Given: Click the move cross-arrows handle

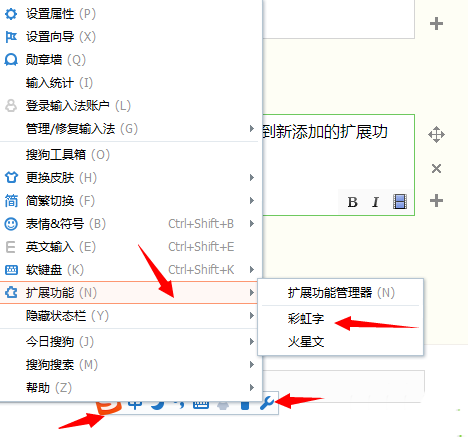Looking at the screenshot, I should (x=436, y=135).
